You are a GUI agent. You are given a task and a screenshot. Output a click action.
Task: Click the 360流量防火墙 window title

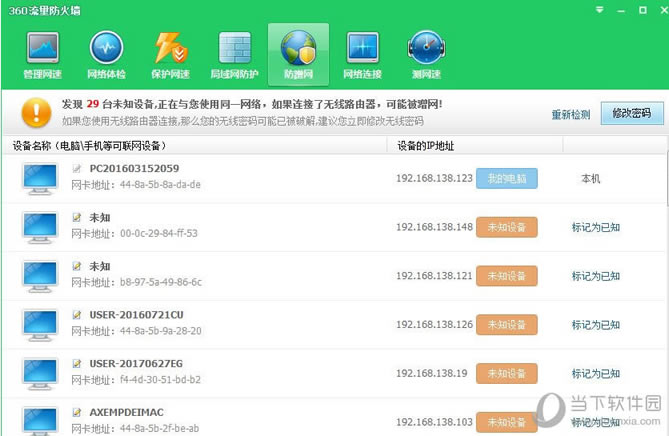[44, 10]
